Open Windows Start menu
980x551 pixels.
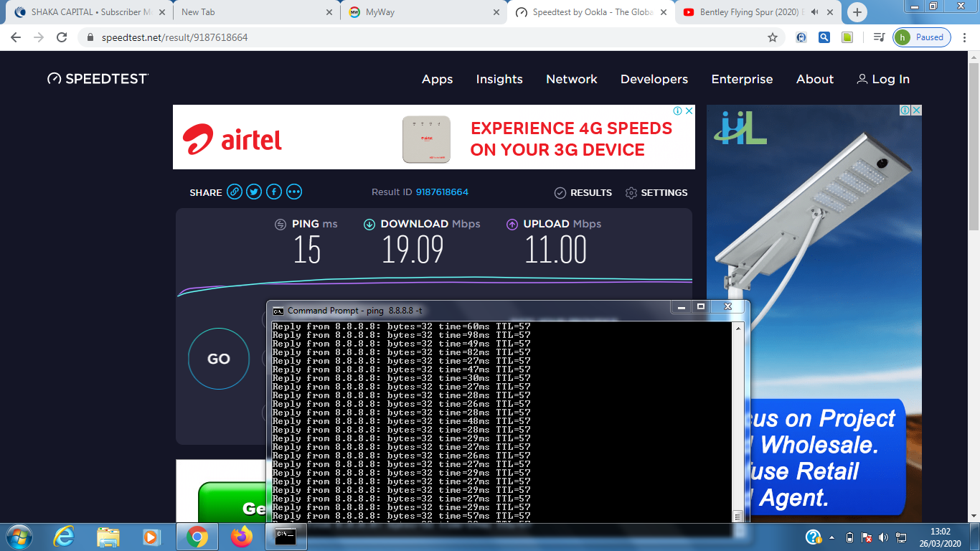click(19, 537)
